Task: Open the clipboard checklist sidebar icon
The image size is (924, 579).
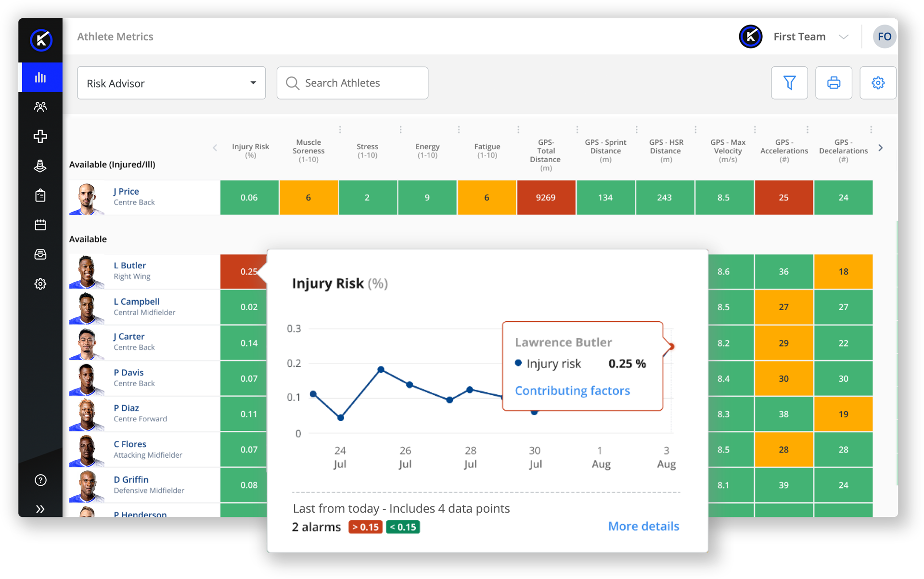Action: (40, 196)
